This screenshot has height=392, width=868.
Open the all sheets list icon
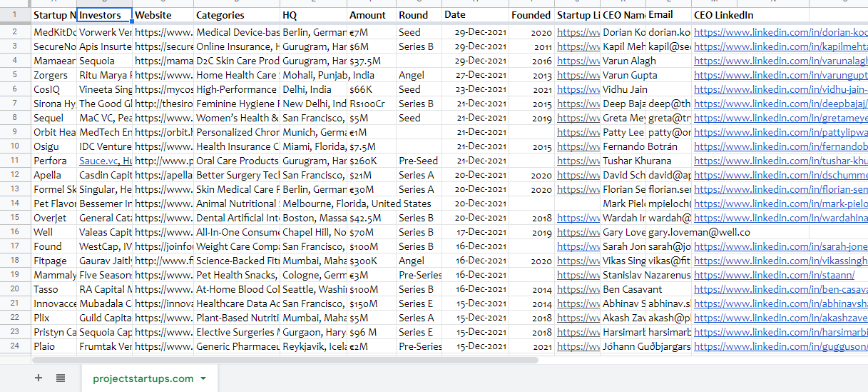pyautogui.click(x=61, y=378)
